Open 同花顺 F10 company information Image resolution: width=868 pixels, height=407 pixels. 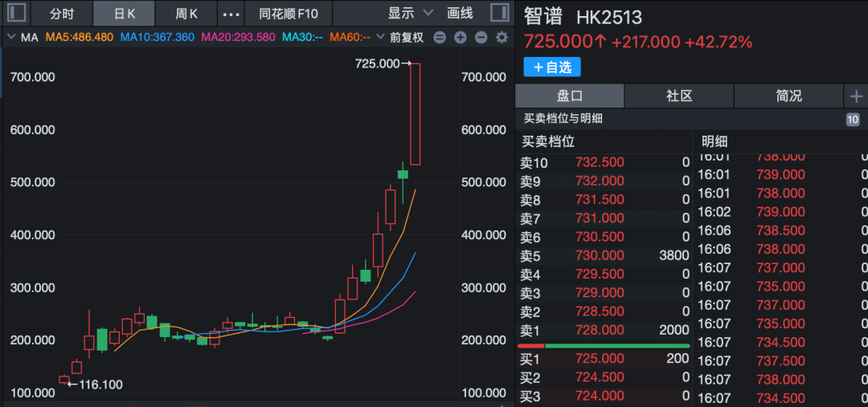[289, 14]
